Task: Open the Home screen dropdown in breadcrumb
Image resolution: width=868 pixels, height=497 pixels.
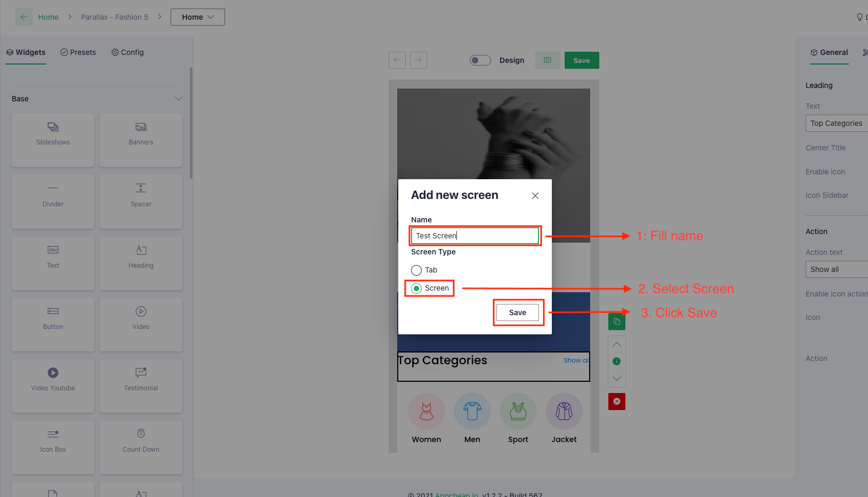Action: 197,17
